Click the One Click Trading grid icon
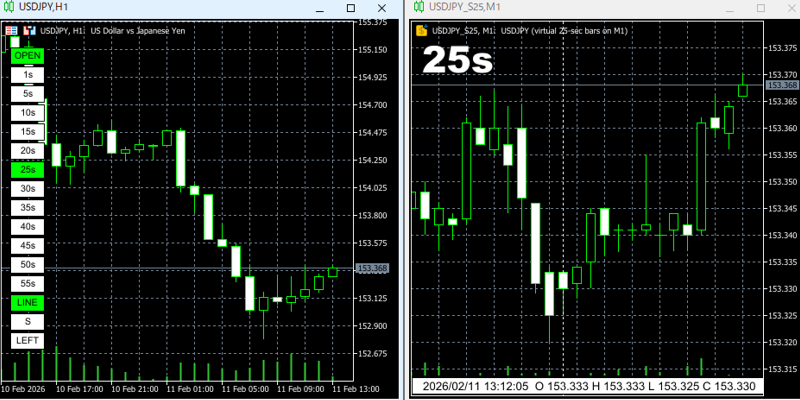 click(x=13, y=31)
